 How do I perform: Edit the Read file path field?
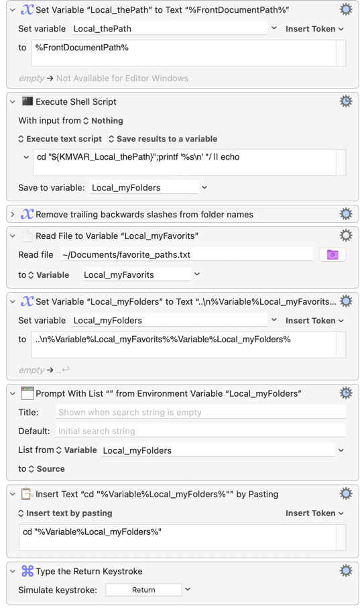(186, 255)
